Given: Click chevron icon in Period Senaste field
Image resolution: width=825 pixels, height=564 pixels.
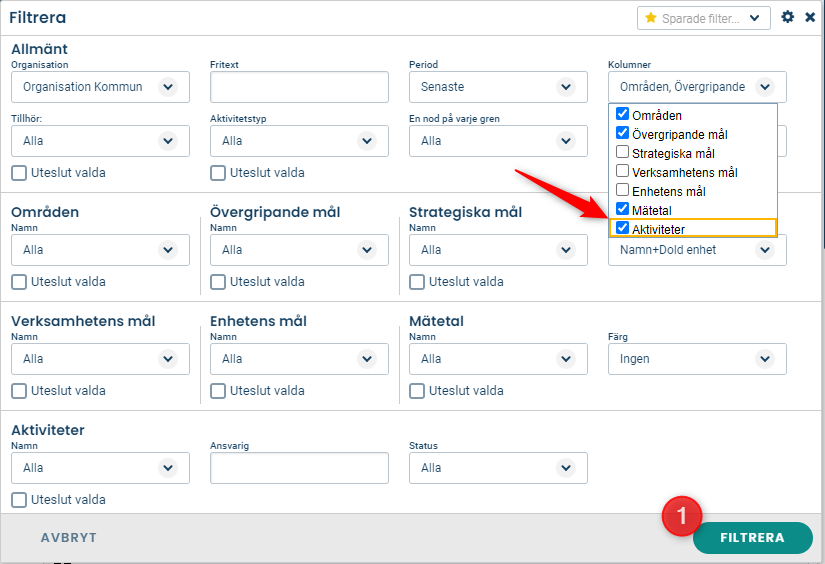Looking at the screenshot, I should pyautogui.click(x=566, y=87).
